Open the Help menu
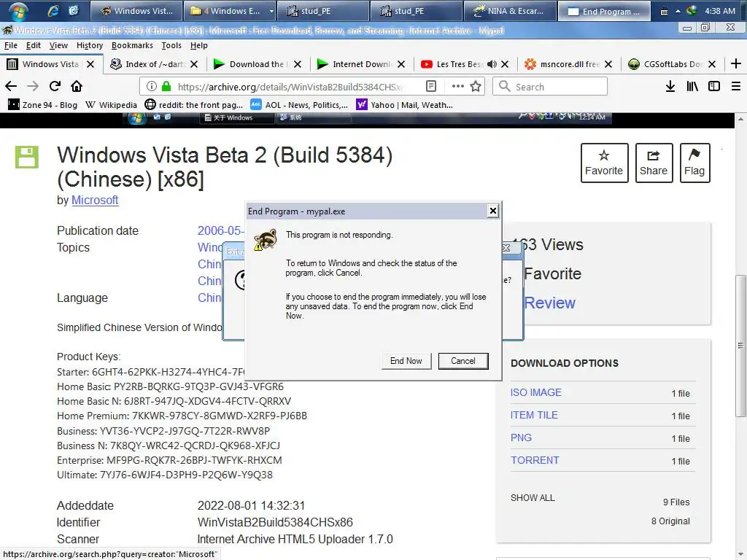The height and width of the screenshot is (560, 747). point(199,45)
